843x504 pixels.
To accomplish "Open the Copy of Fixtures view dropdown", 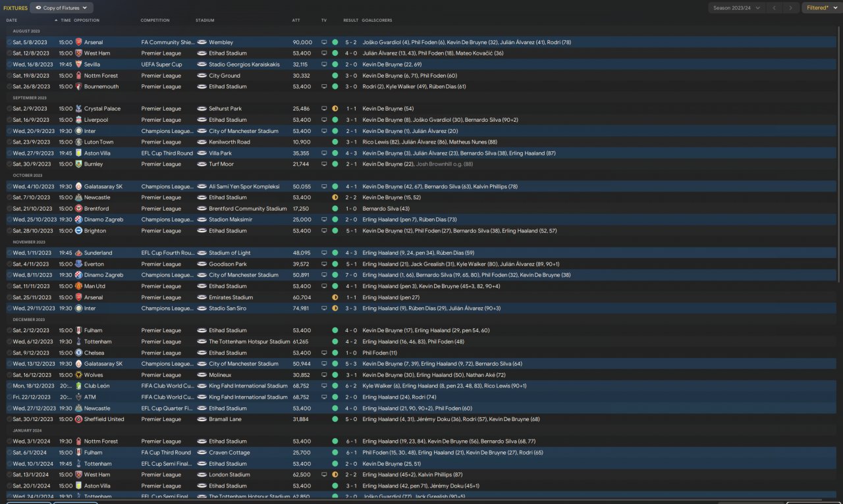I will click(x=63, y=8).
